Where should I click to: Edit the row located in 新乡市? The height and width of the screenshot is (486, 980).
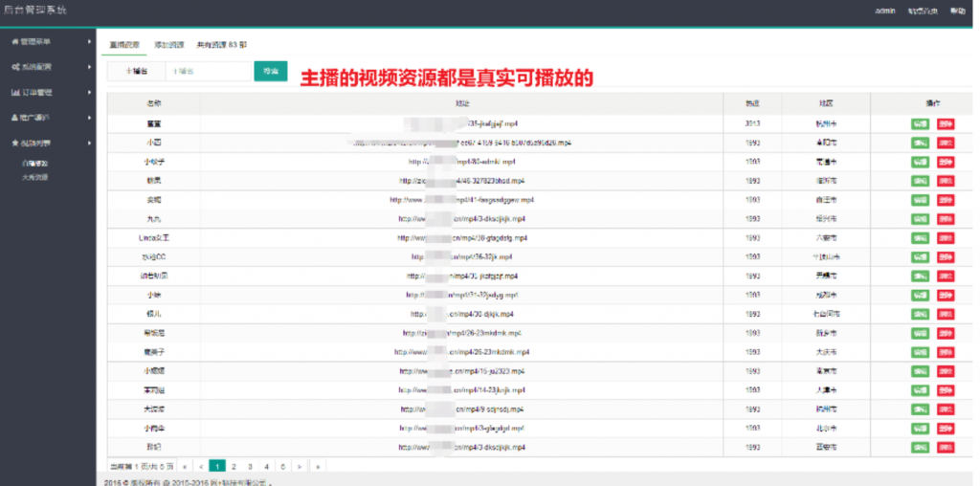(x=920, y=334)
